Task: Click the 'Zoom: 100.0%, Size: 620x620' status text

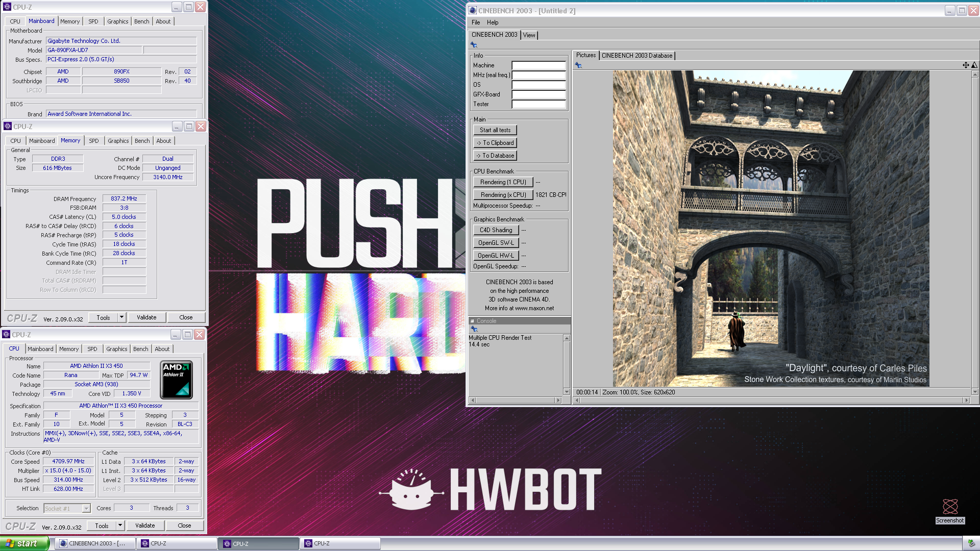Action: click(x=639, y=392)
